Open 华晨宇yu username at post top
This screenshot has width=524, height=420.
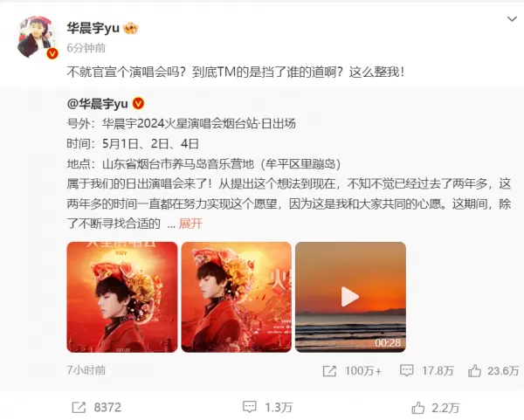point(93,28)
